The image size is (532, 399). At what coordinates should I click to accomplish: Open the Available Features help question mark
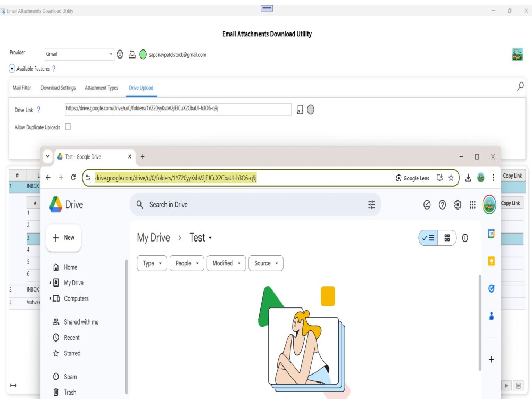tap(54, 69)
